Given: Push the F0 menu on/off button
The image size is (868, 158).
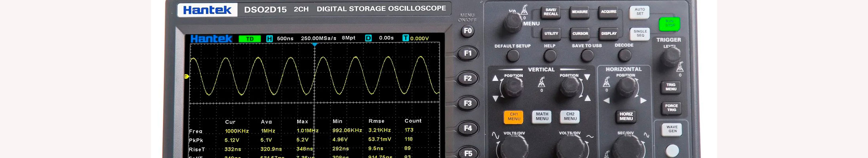Looking at the screenshot, I should pos(467,31).
